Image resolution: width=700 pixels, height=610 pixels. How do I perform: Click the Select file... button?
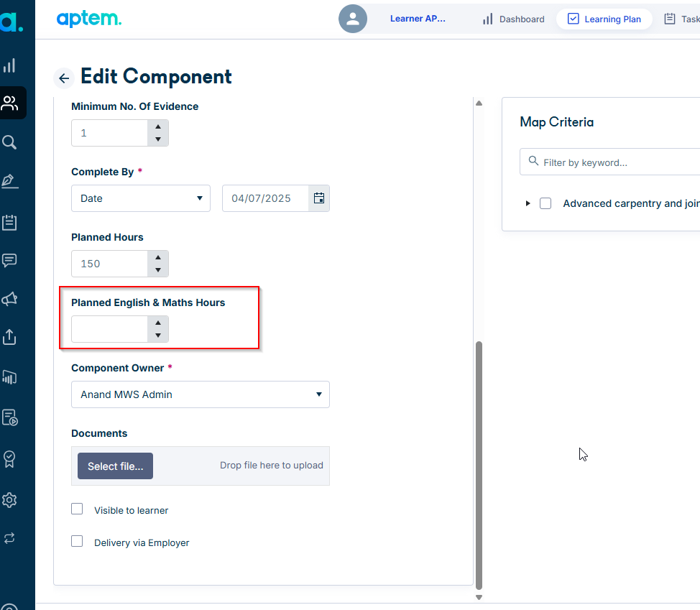[x=115, y=466]
